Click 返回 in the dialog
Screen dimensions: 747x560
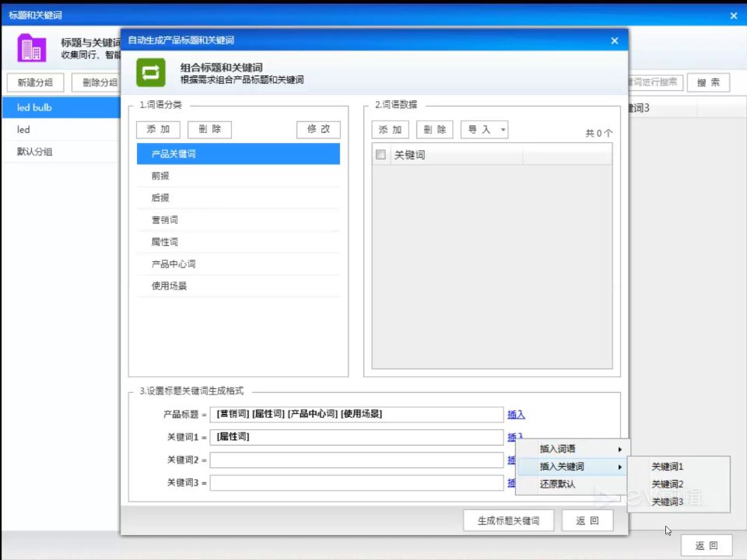pyautogui.click(x=587, y=520)
